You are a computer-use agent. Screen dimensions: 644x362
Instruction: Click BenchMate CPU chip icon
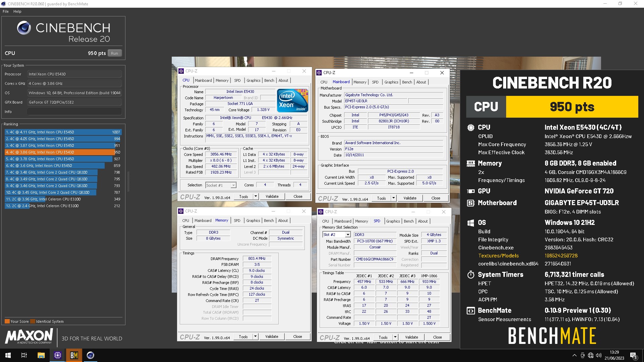[471, 128]
